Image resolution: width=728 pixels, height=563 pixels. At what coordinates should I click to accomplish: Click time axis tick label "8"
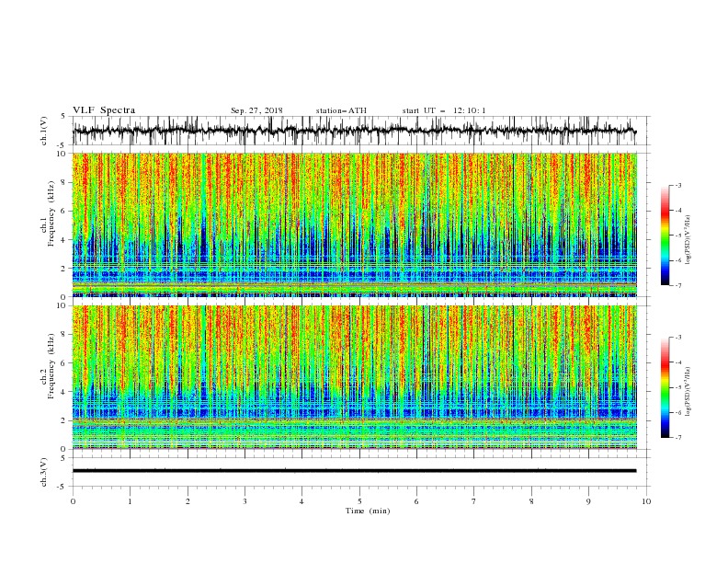(531, 501)
